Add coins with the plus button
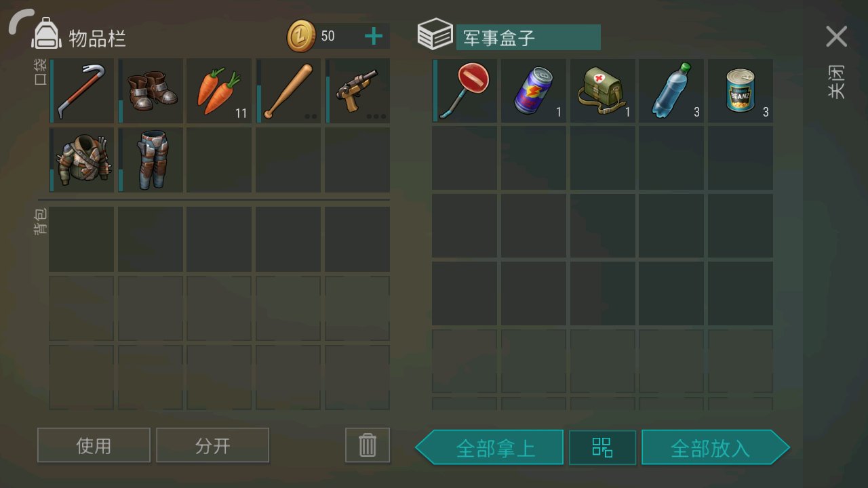Screen dimensions: 868x488 pos(374,36)
